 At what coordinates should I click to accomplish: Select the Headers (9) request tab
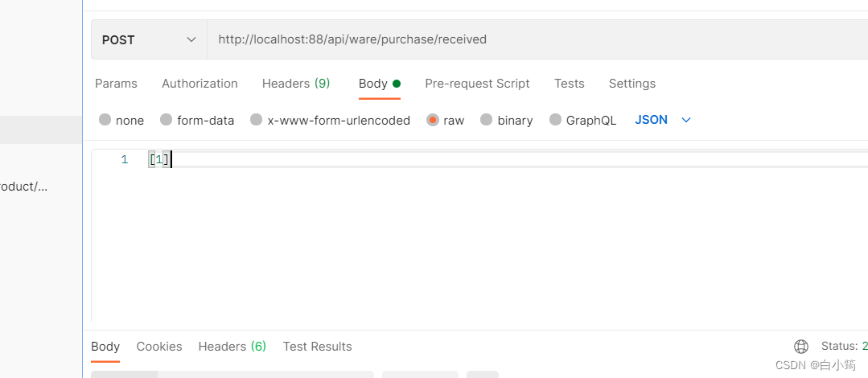(296, 84)
